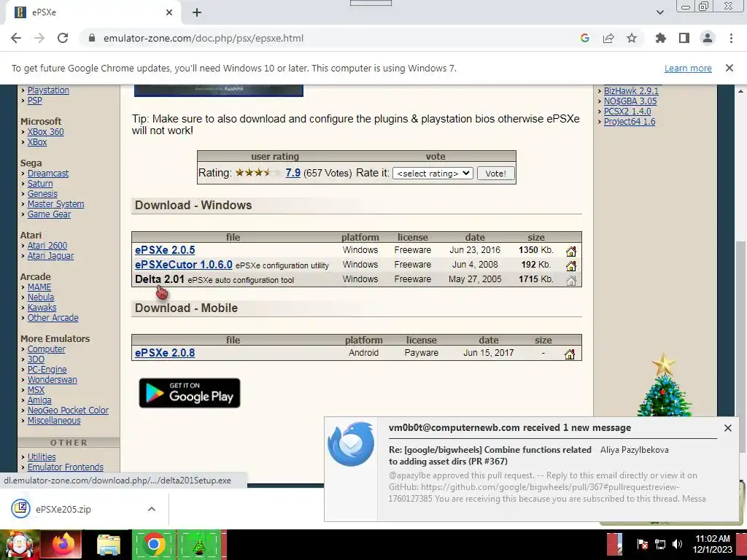Visit homepage icon for ePSXe 2.0.5
747x560 pixels.
(570, 251)
